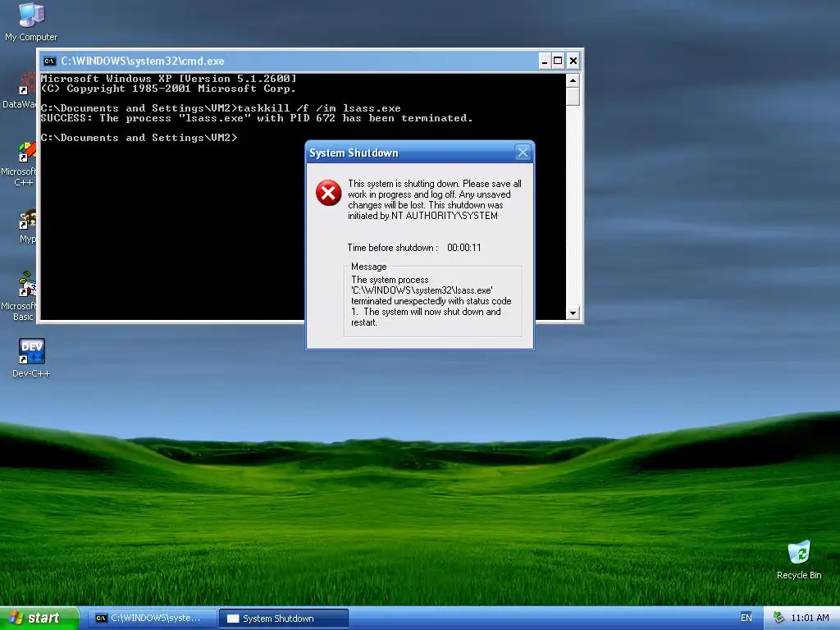Click the Copyright 1985-2001 Microsoft Corp. line
Screen dimensions: 840x630
click(168, 89)
